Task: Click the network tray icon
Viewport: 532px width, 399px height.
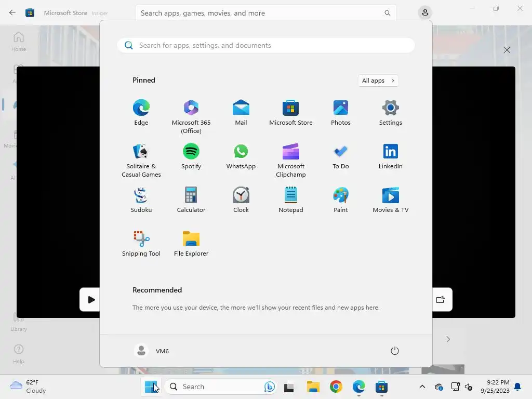Action: pos(455,387)
